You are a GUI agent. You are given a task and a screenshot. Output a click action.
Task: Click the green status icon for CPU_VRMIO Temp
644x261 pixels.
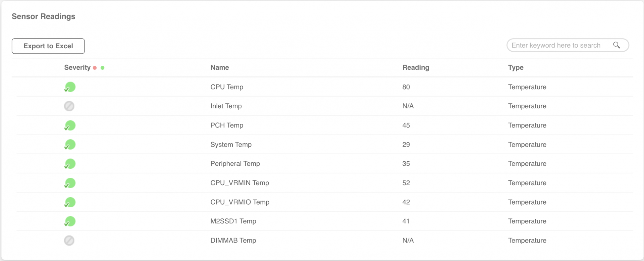[x=70, y=202]
